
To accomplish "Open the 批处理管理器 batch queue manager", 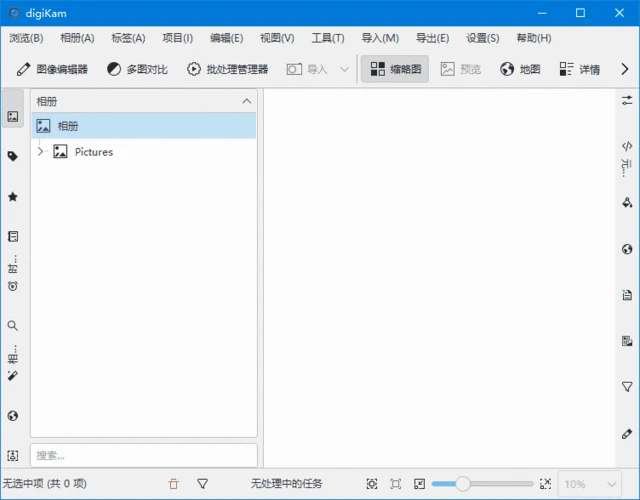I will 227,69.
